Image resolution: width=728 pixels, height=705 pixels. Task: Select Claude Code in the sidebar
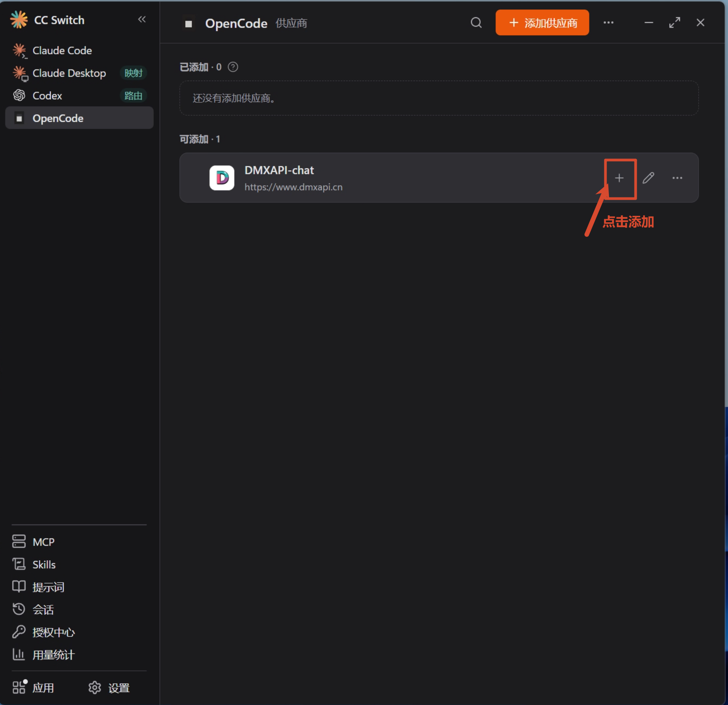(x=79, y=50)
